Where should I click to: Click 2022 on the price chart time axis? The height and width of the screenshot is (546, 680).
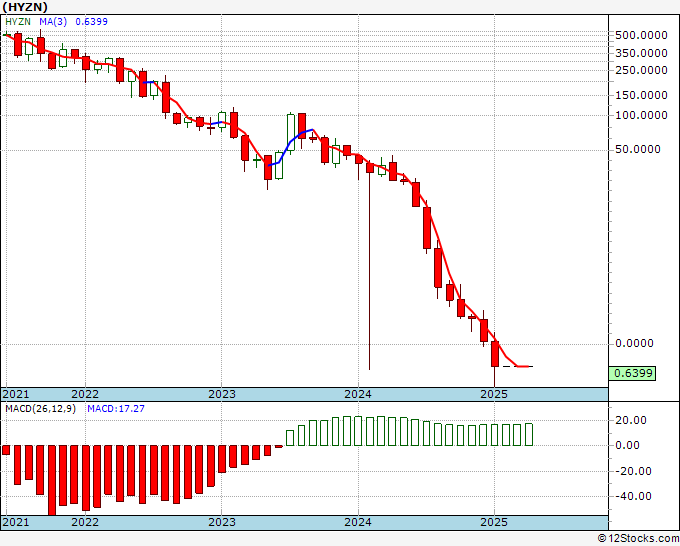tap(85, 394)
